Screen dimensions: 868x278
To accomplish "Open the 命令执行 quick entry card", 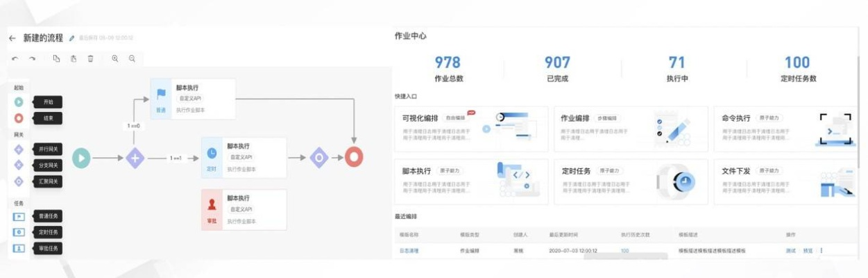I will click(x=789, y=129).
